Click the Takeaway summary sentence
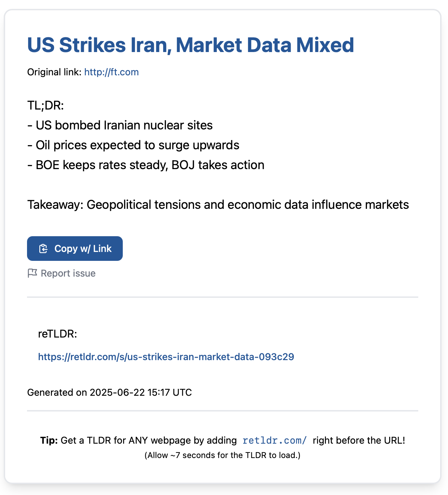This screenshot has height=495, width=448. (218, 205)
